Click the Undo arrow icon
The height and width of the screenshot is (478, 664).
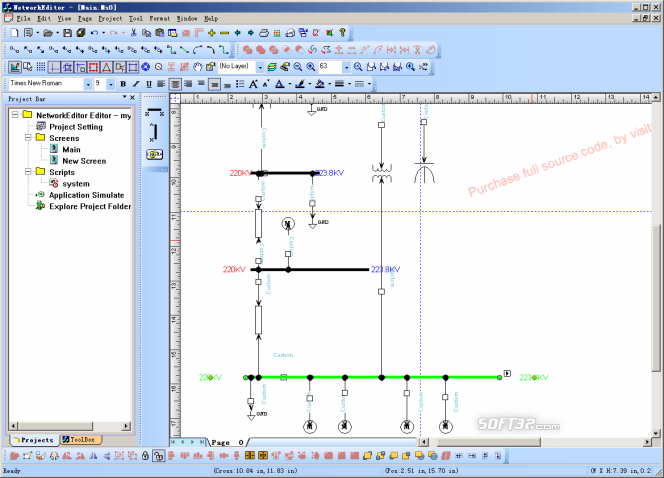coord(94,33)
